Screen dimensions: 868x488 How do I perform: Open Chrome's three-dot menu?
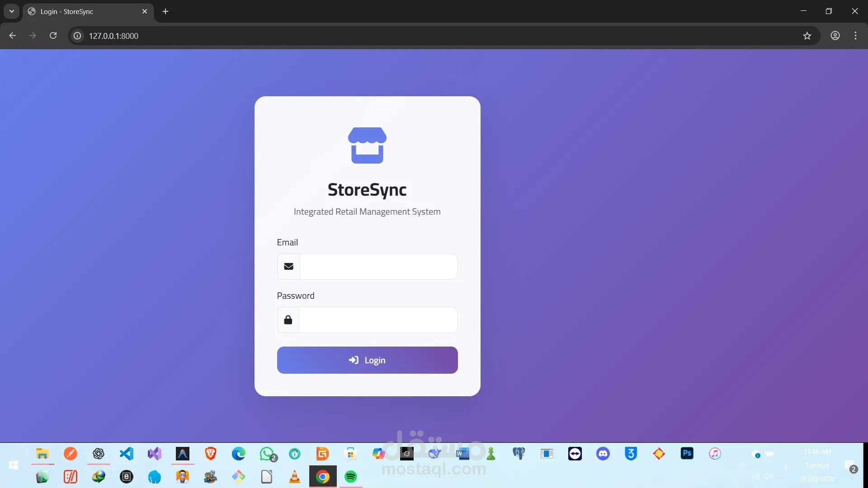pyautogui.click(x=855, y=36)
